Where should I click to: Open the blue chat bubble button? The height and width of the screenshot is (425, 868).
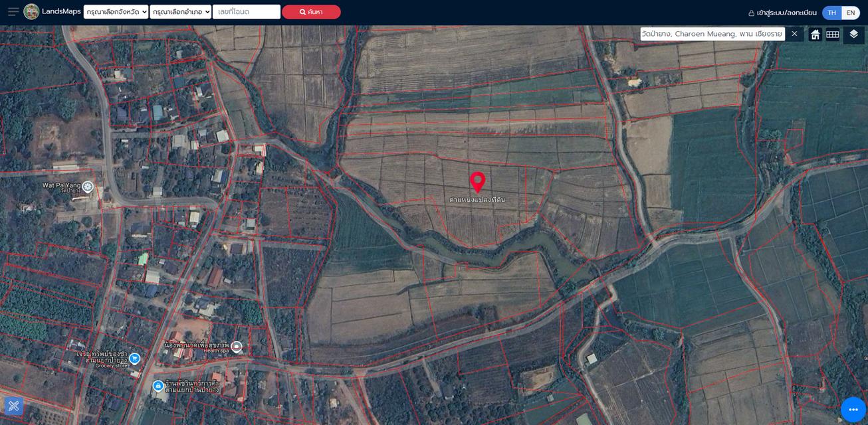853,410
